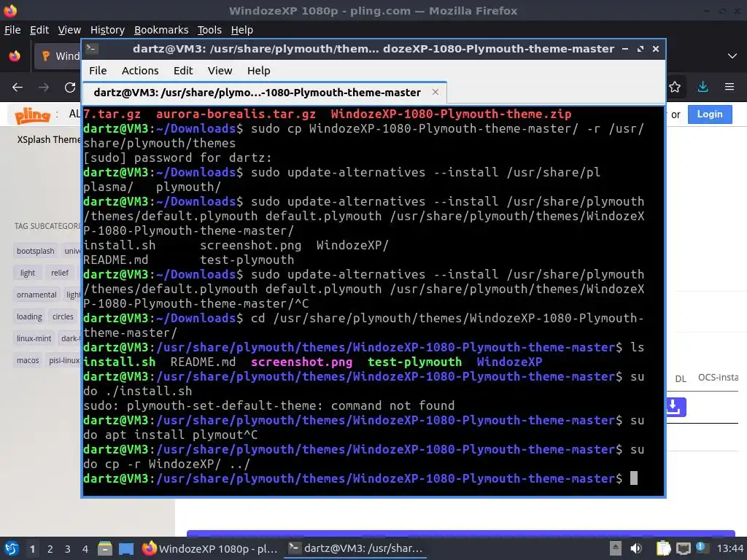Click the Firefox View icon left of tabs
Viewport: 747px width, 560px height.
tap(15, 55)
